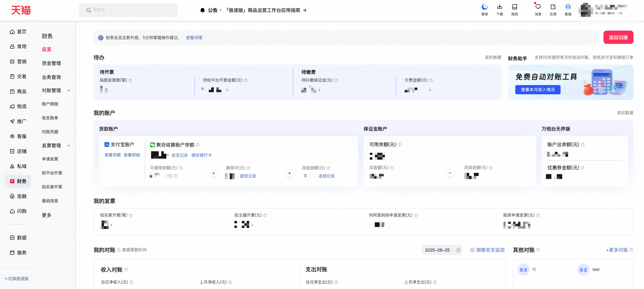Click the 天猫 logo

point(21,10)
